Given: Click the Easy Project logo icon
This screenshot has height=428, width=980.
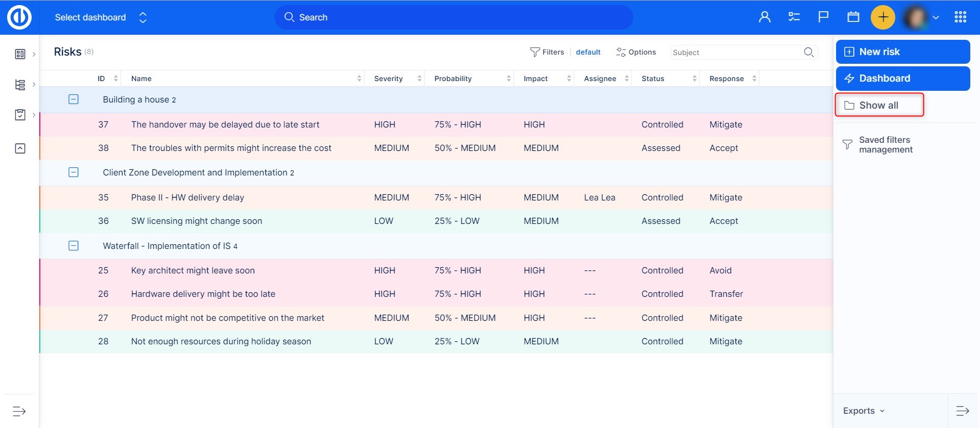Looking at the screenshot, I should (x=19, y=17).
